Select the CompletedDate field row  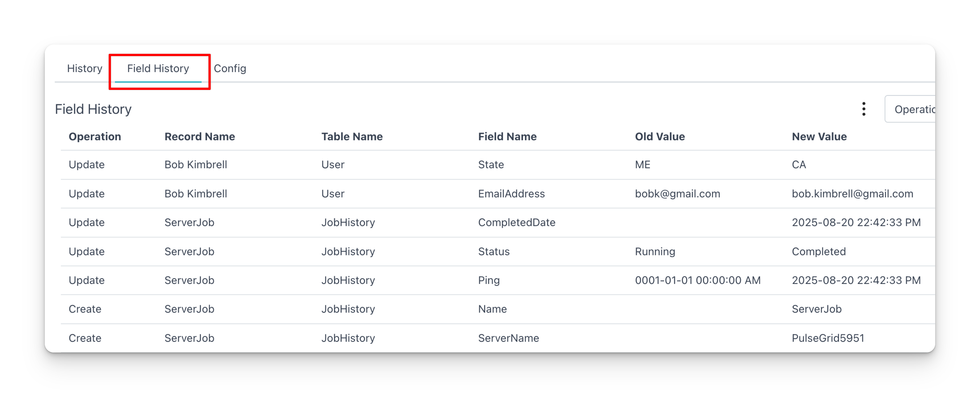[498, 223]
